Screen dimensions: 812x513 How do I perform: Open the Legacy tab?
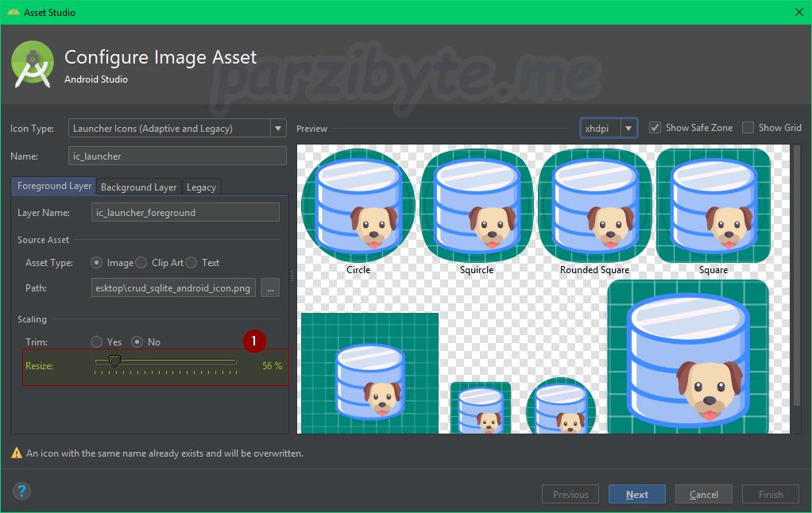tap(201, 187)
